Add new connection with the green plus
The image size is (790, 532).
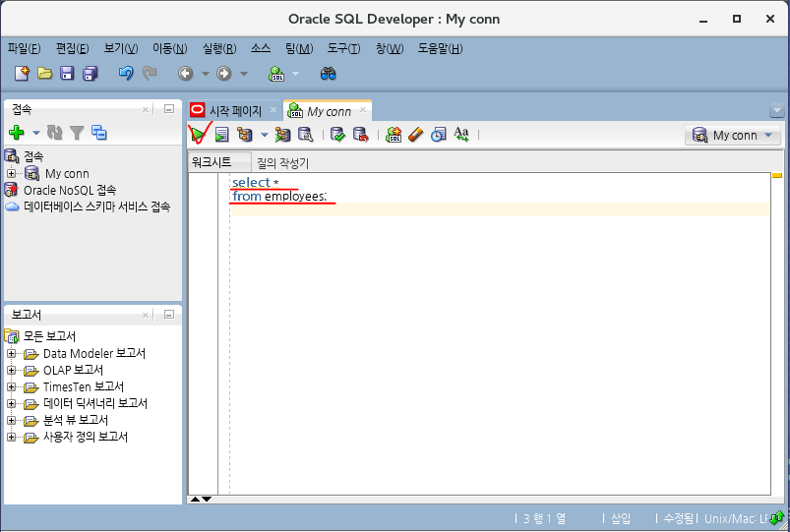pos(17,133)
